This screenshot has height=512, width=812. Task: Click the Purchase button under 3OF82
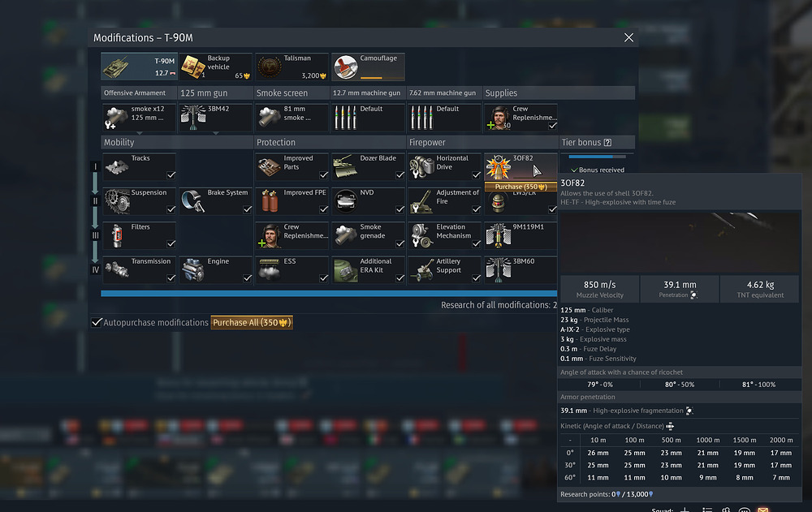[520, 187]
